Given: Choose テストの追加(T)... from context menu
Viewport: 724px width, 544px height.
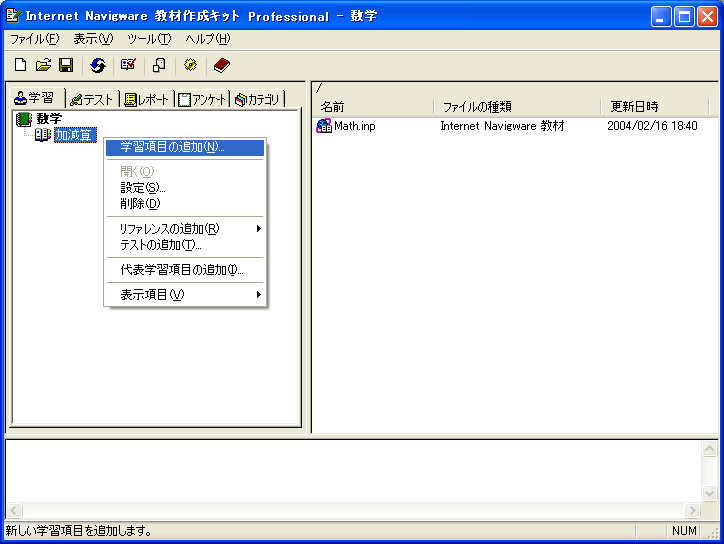Looking at the screenshot, I should [x=185, y=245].
